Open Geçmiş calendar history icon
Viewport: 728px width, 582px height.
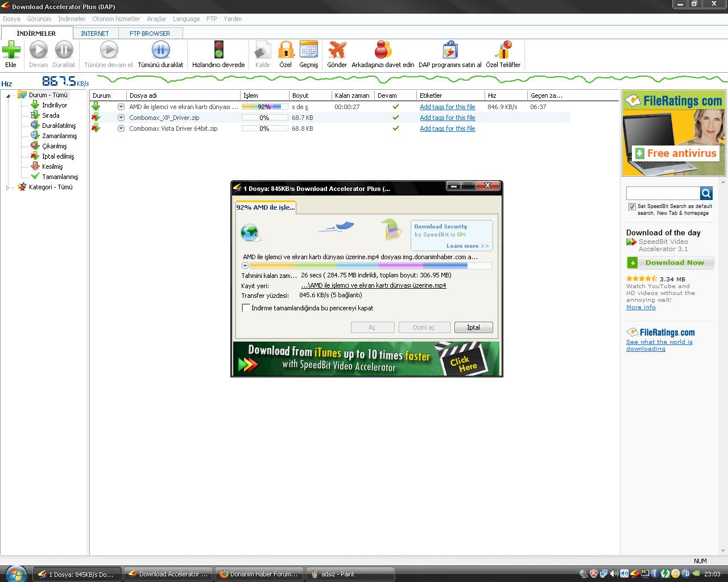click(308, 50)
